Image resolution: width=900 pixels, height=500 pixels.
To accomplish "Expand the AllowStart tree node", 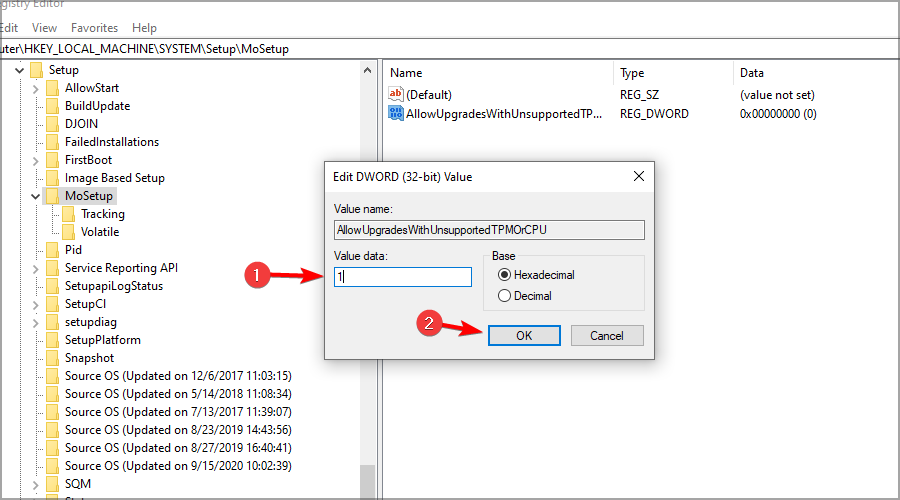I will coord(36,88).
